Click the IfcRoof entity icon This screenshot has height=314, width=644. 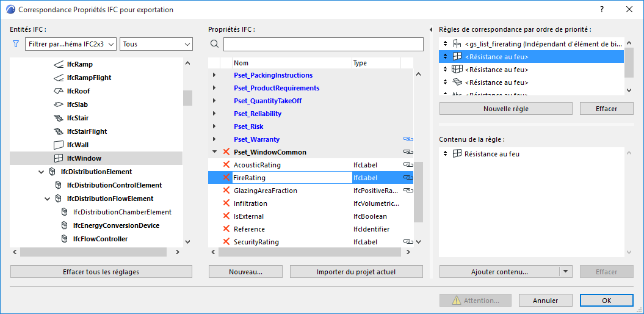pos(59,91)
